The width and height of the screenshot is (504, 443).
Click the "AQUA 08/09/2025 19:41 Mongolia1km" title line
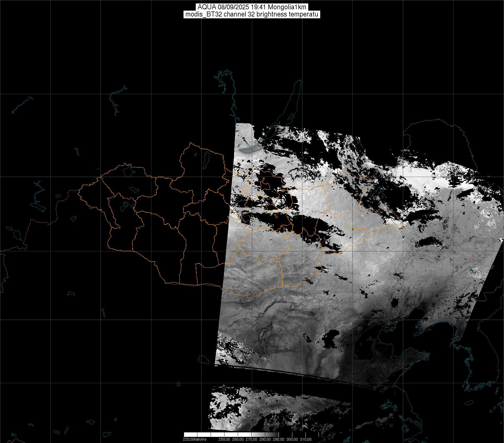[x=252, y=7]
